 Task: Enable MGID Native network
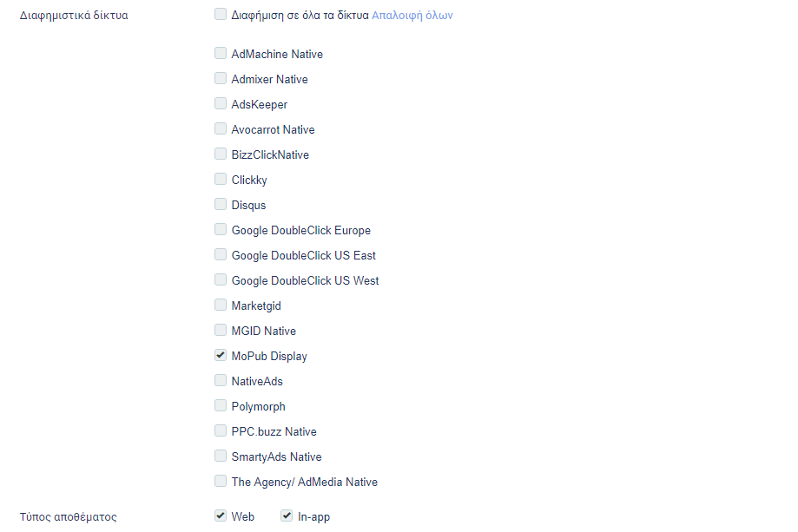(x=221, y=330)
